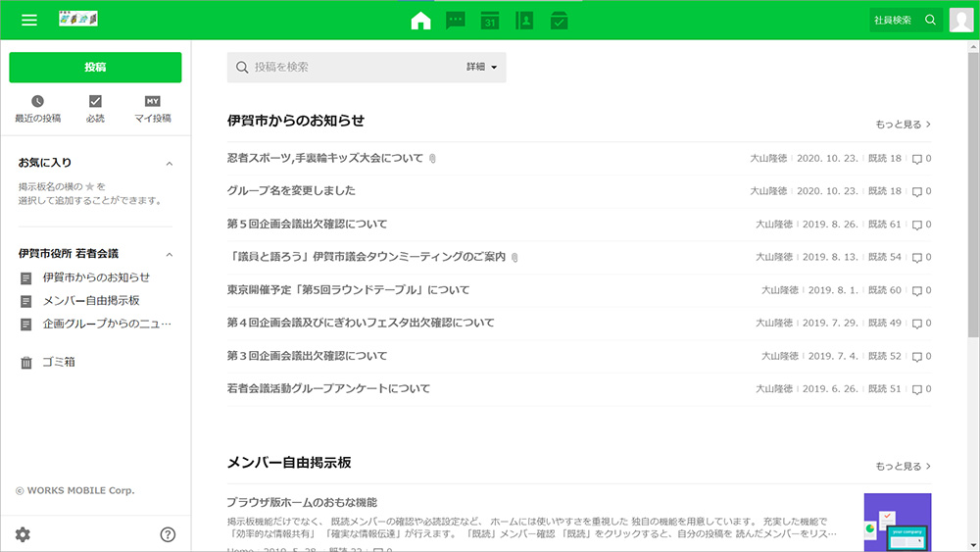Select メンバー自由掲示板 board in sidebar
Image resolution: width=980 pixels, height=552 pixels.
coord(91,301)
